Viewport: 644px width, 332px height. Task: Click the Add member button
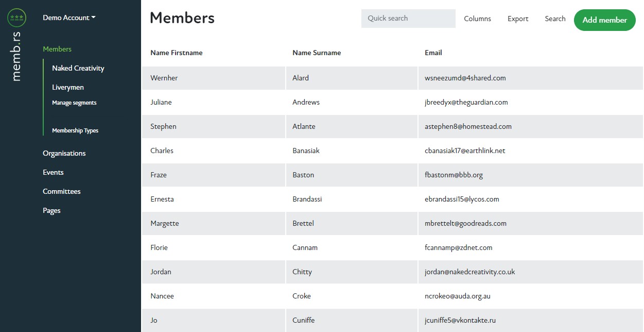tap(604, 20)
